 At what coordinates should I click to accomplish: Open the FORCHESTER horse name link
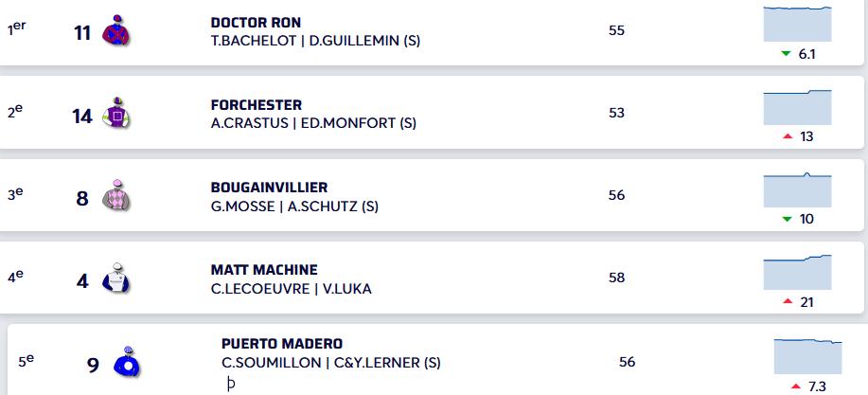tap(257, 105)
